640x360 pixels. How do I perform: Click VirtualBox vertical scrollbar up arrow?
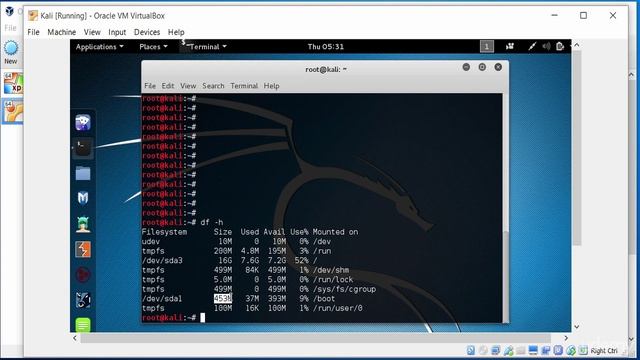tap(576, 45)
